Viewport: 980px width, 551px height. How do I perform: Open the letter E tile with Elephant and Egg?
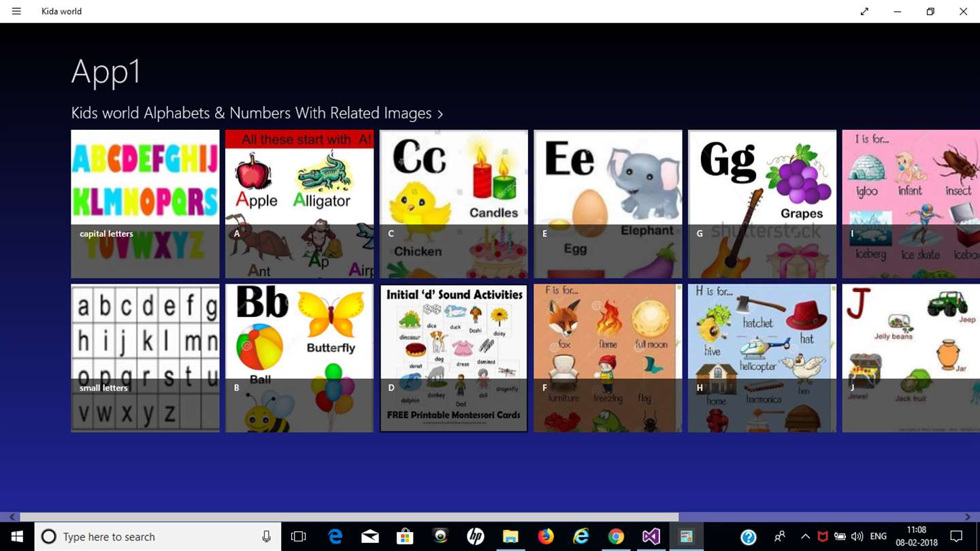pyautogui.click(x=608, y=204)
